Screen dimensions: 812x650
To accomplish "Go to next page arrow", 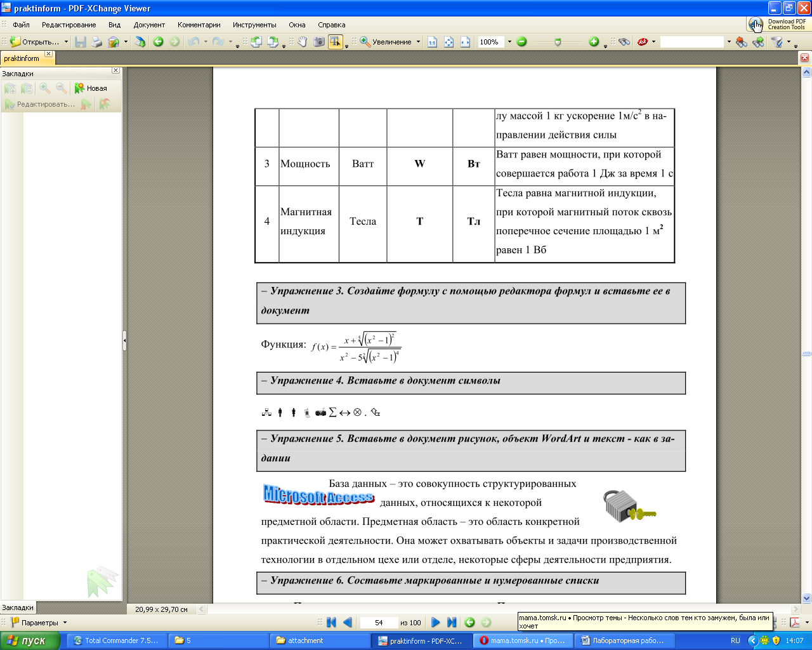I will [435, 623].
